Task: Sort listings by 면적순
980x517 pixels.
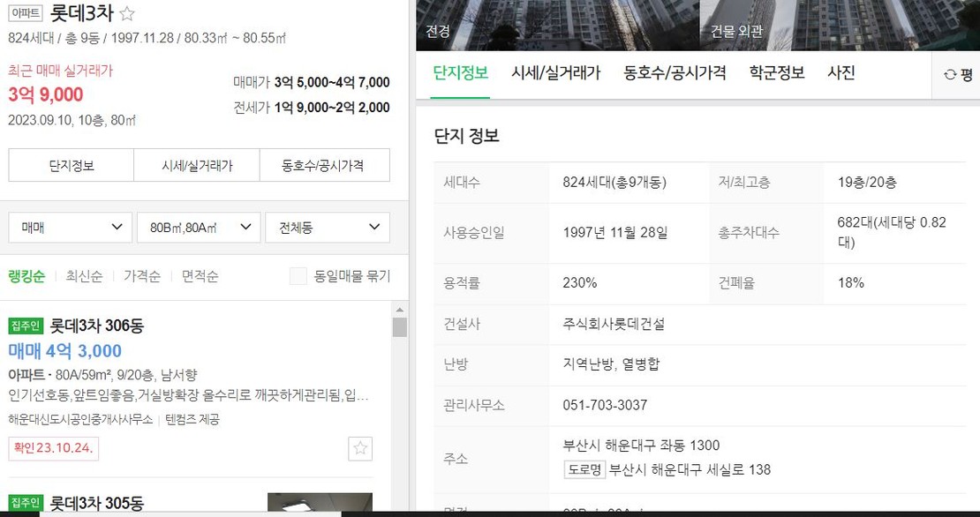Action: 200,276
